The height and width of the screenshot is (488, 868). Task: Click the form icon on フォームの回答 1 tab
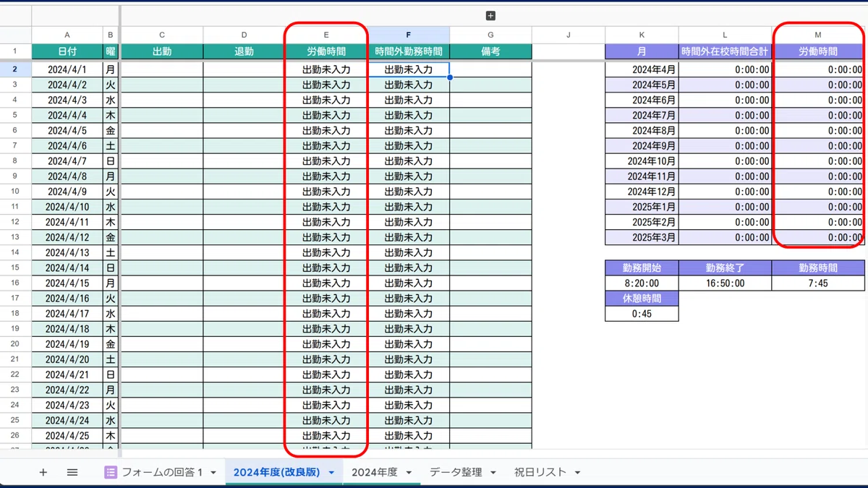tap(111, 472)
